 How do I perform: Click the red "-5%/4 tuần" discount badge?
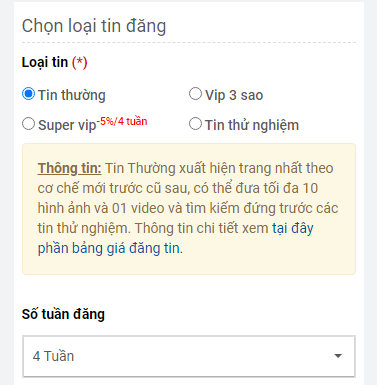122,121
